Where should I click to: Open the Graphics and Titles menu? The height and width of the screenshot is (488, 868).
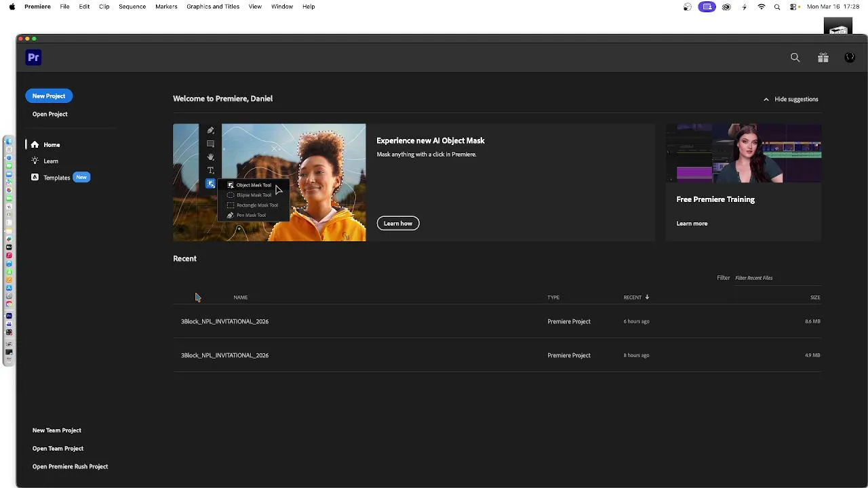coord(213,6)
